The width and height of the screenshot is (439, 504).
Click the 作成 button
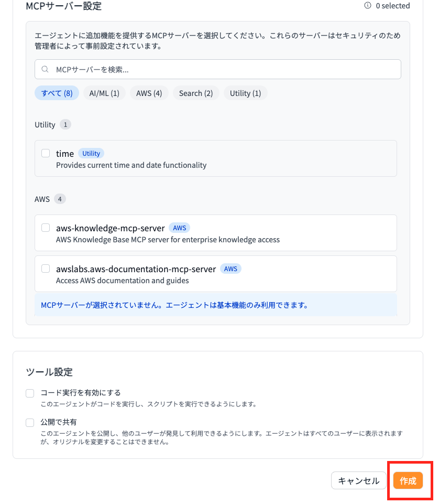click(x=409, y=480)
